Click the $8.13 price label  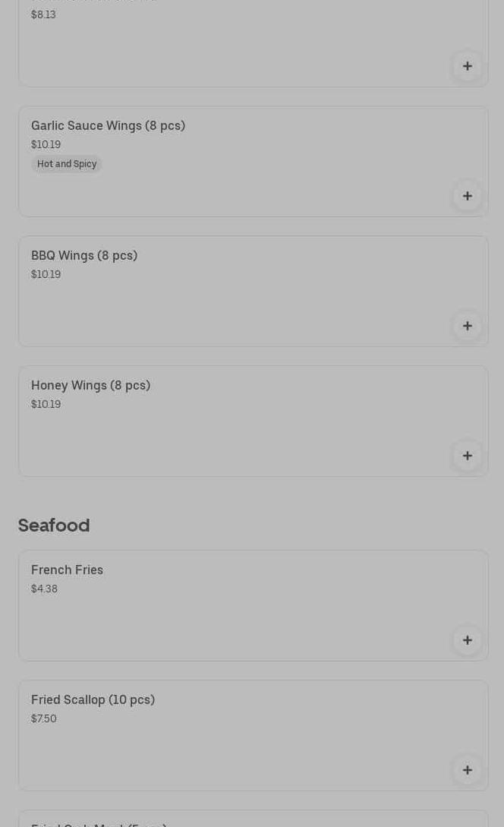(43, 14)
